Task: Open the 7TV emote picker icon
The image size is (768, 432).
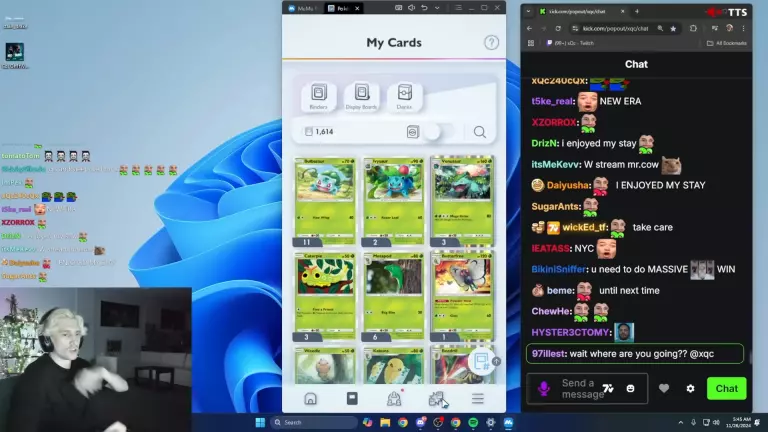Action: (x=608, y=388)
